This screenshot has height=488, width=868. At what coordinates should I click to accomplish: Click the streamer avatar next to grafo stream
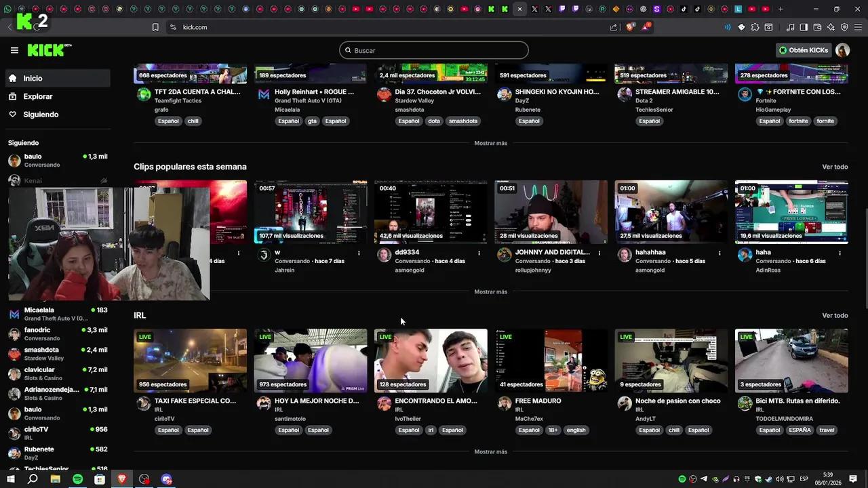point(144,94)
